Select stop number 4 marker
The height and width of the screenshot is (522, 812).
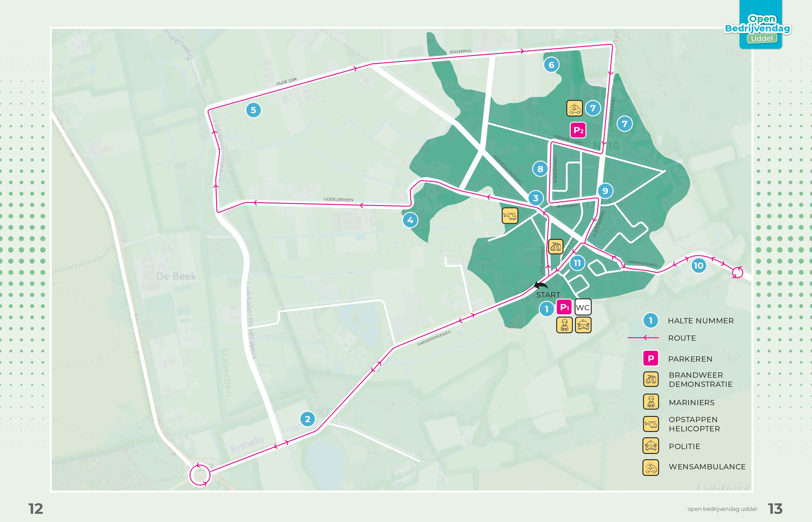[x=410, y=220]
